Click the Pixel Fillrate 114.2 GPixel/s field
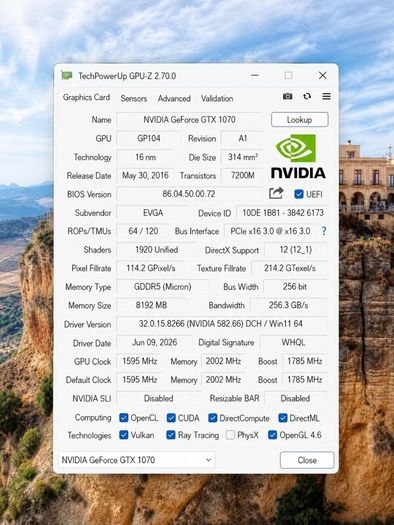394x525 pixels. click(x=151, y=268)
